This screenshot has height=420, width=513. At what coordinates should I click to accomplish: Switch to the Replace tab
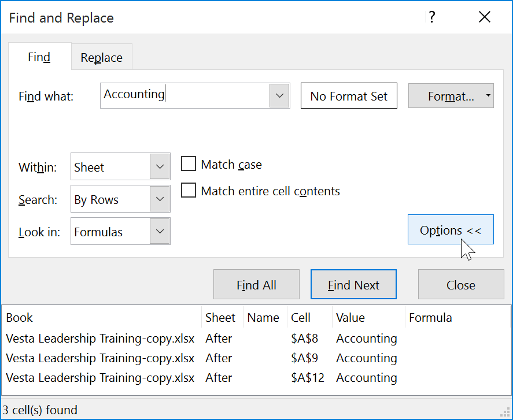pos(101,57)
